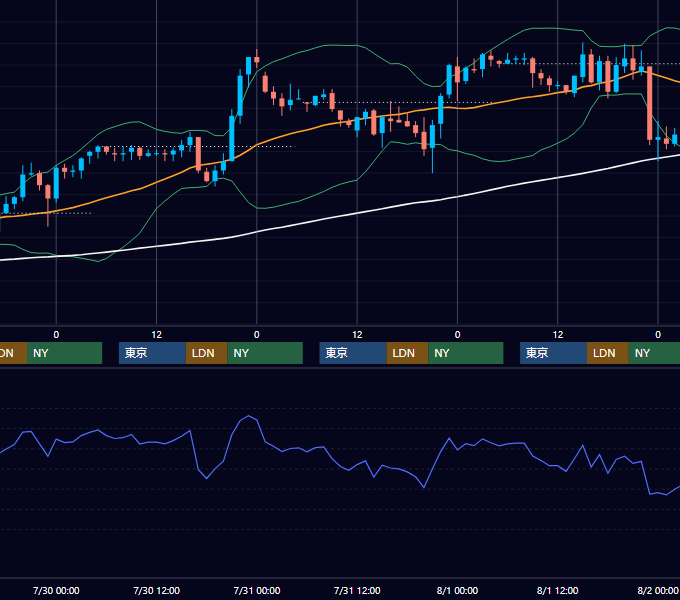Select the LDN session block on 8/1
The image size is (680, 600).
point(608,353)
